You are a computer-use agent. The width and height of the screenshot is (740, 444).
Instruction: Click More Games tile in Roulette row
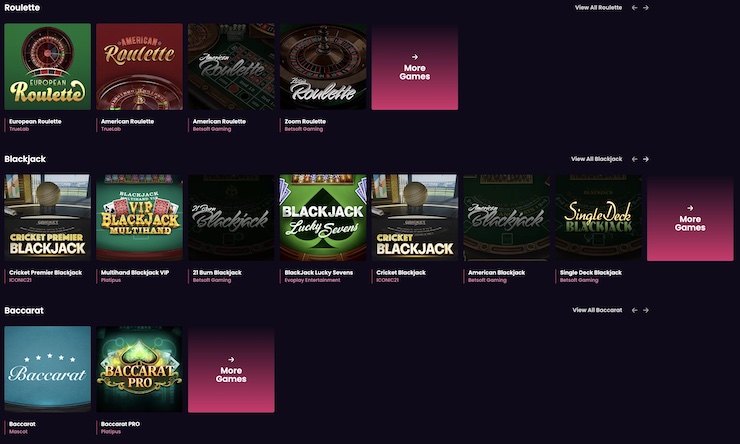click(414, 67)
